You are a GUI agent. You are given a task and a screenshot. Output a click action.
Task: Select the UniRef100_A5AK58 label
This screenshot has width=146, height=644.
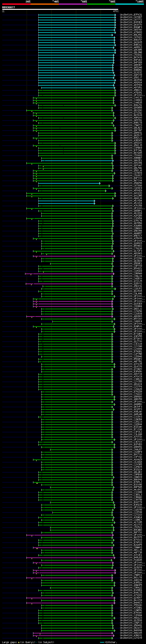click(x=131, y=183)
